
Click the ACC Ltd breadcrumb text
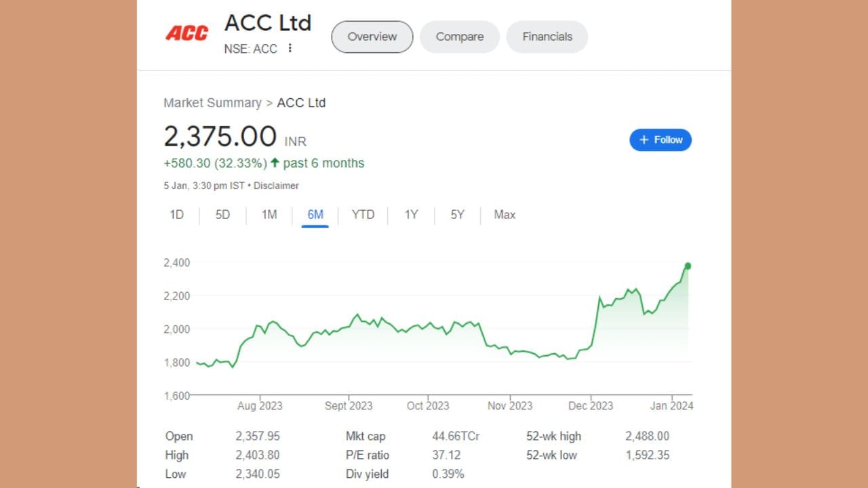tap(301, 102)
